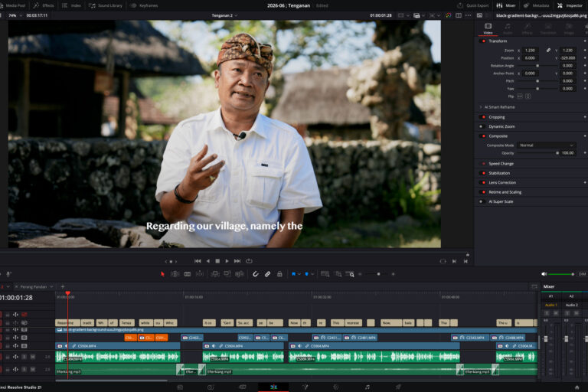Viewport: 588px width, 392px height.
Task: Click the Replace Clip toolbar icon
Action: [240, 274]
